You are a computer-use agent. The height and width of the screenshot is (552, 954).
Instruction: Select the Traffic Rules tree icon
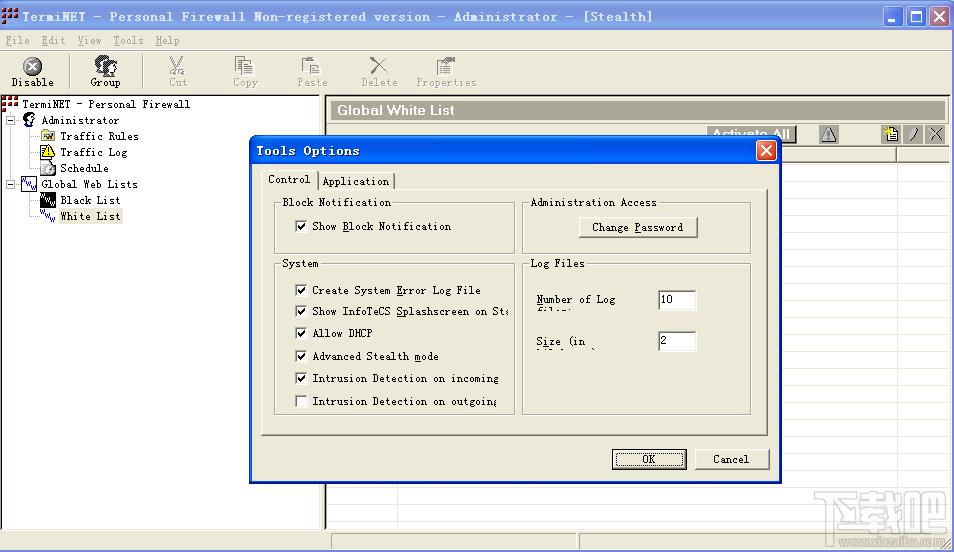[x=47, y=136]
